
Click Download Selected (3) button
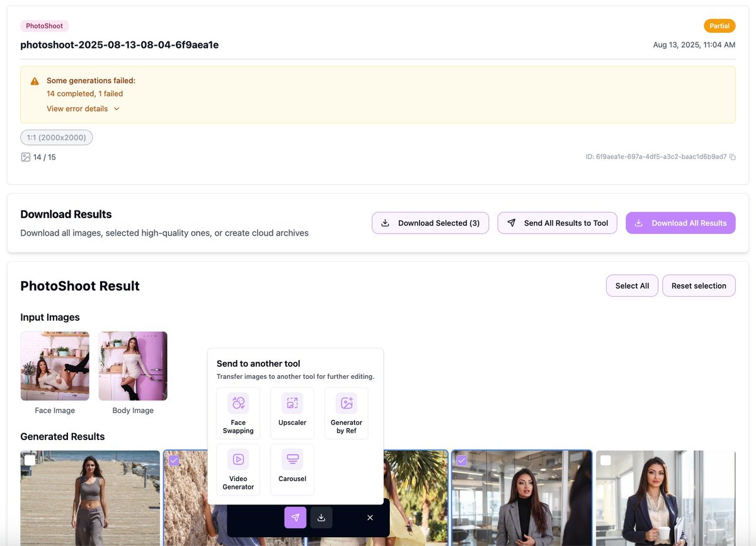pyautogui.click(x=430, y=223)
